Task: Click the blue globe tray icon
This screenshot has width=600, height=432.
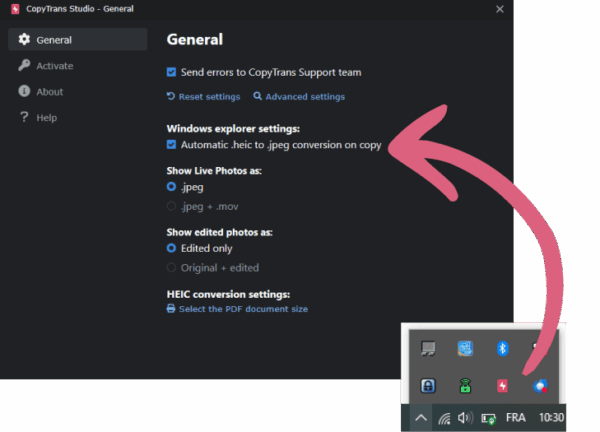Action: pos(540,386)
